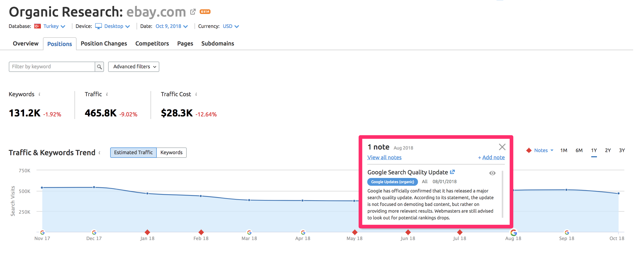
Task: Click Google Updates (organic) tag
Action: tap(392, 182)
